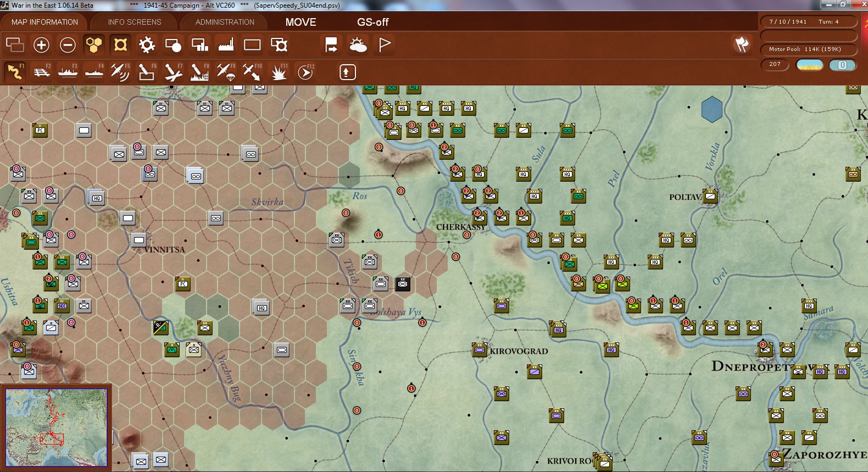Screen dimensions: 868x472
Task: Open the ADMINISTRATION tab
Action: click(225, 22)
